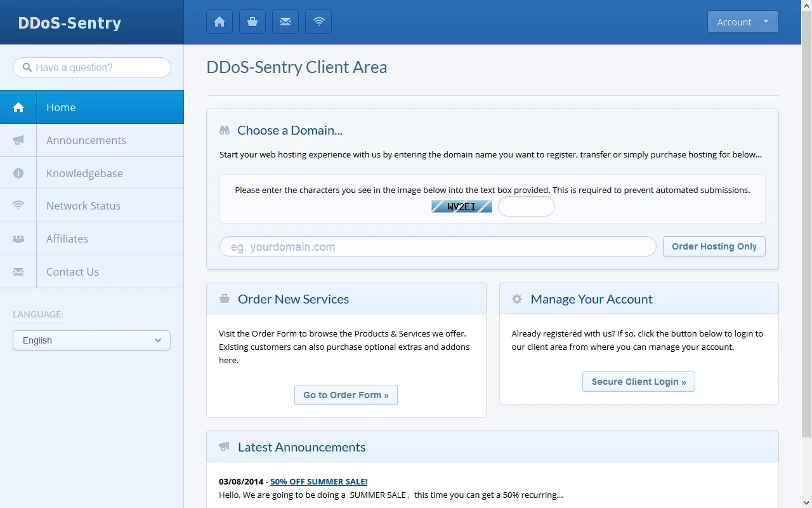Open the shopping basket toolbar icon
The width and height of the screenshot is (812, 508).
[x=252, y=22]
